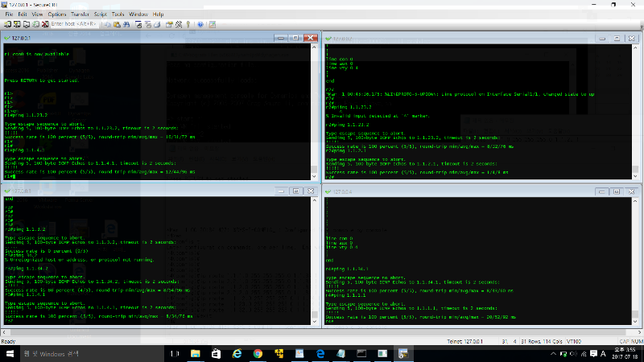Open Session Options from the toolbar
This screenshot has width=644, height=362.
tap(169, 25)
